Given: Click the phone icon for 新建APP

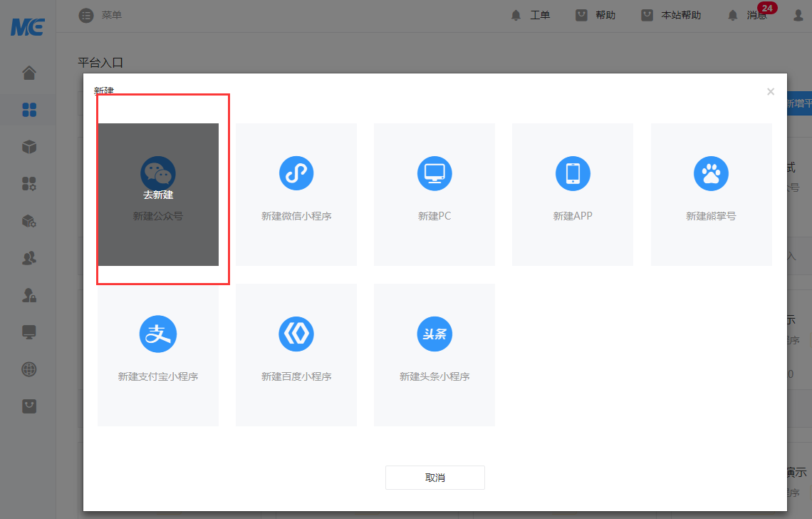Looking at the screenshot, I should [573, 173].
